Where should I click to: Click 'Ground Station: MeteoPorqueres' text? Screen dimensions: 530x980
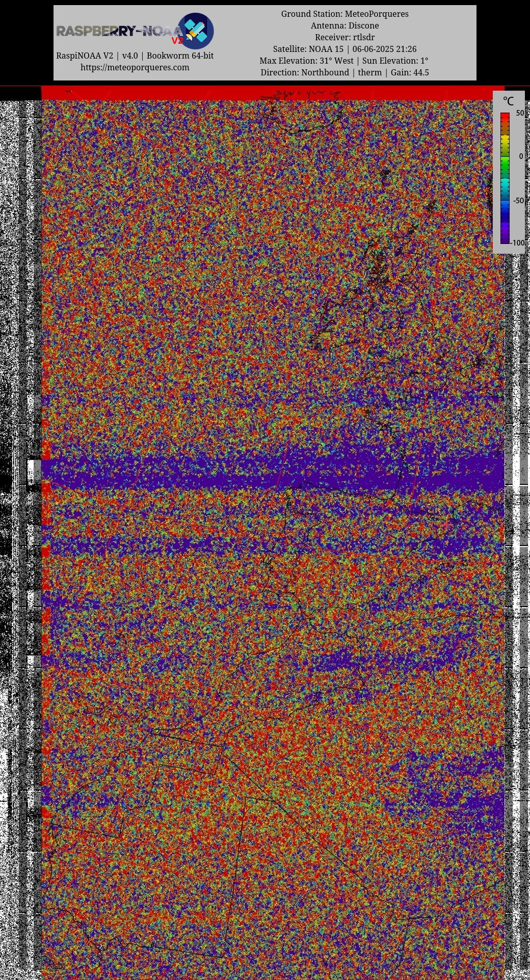coord(344,14)
